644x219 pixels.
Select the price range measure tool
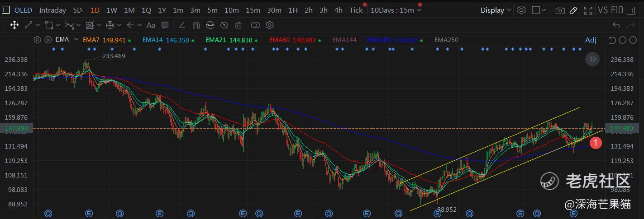110,25
